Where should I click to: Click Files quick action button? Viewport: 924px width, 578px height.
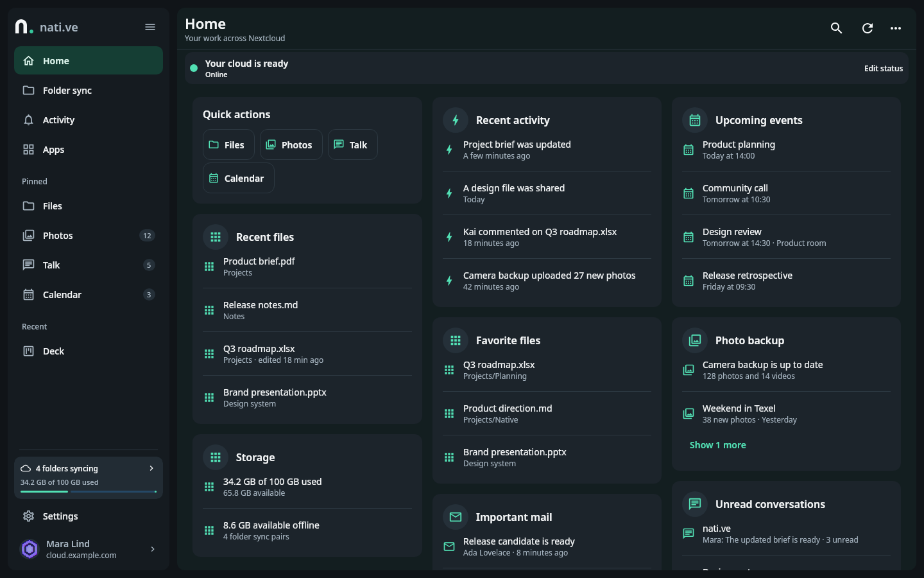(228, 144)
